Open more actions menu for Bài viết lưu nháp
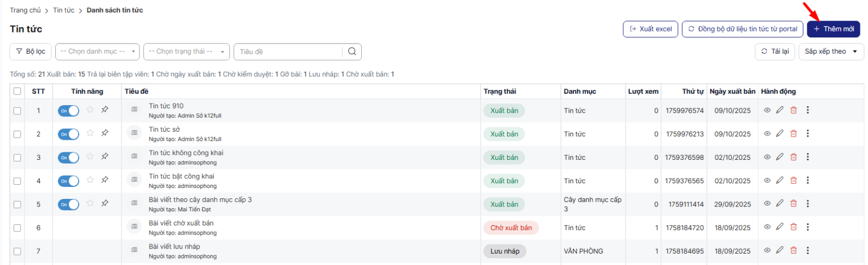868x265 pixels. 807,250
